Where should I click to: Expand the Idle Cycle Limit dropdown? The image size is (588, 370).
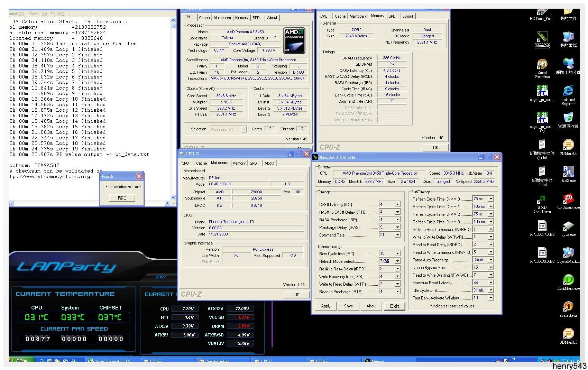pos(491,290)
